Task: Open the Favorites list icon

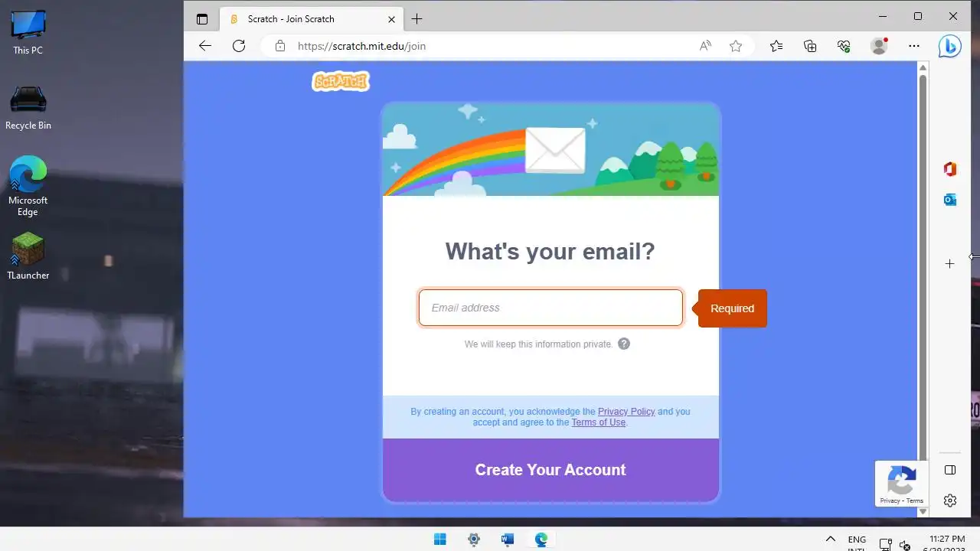Action: 776,46
